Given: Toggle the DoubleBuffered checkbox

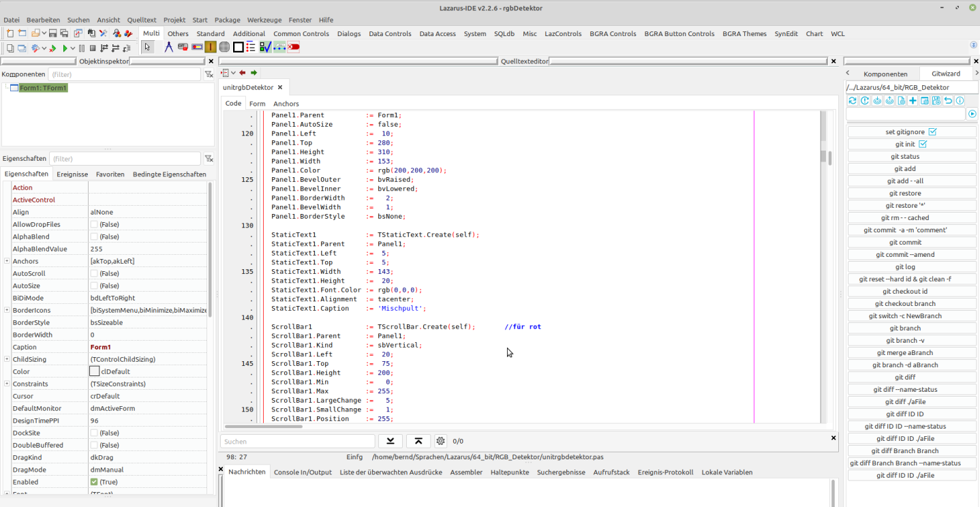Looking at the screenshot, I should point(94,445).
